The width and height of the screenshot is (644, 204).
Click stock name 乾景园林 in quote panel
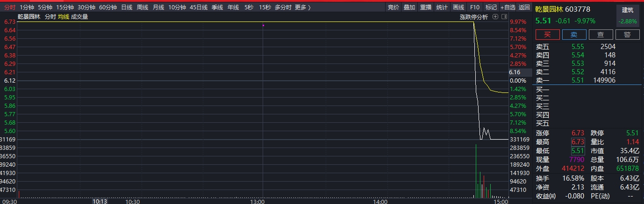(549, 9)
